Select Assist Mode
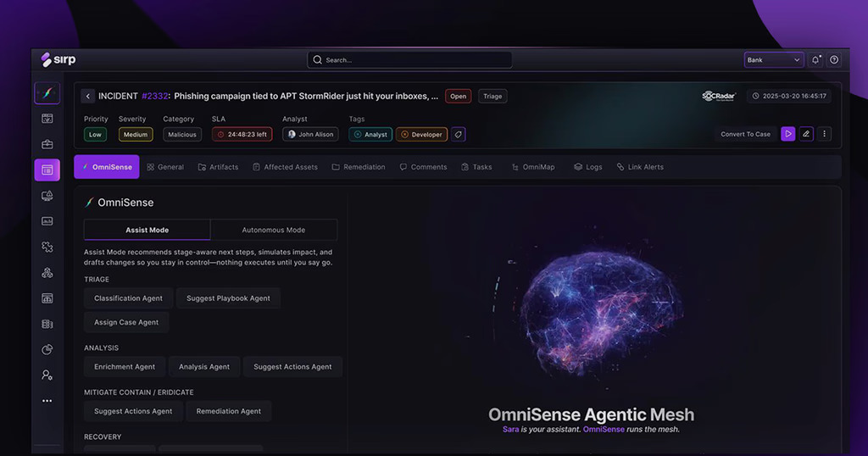Screen dimensions: 868x456 tap(147, 230)
